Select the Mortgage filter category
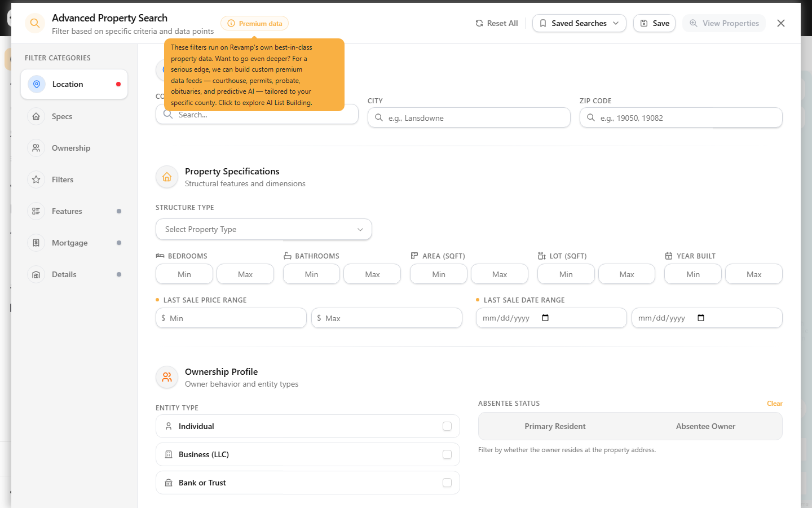 point(74,243)
